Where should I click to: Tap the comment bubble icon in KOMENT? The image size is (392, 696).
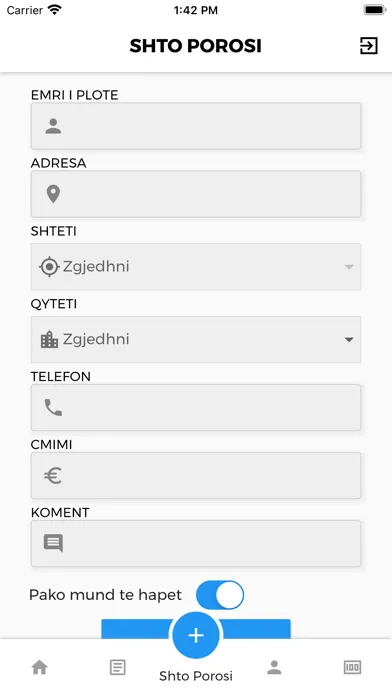53,543
